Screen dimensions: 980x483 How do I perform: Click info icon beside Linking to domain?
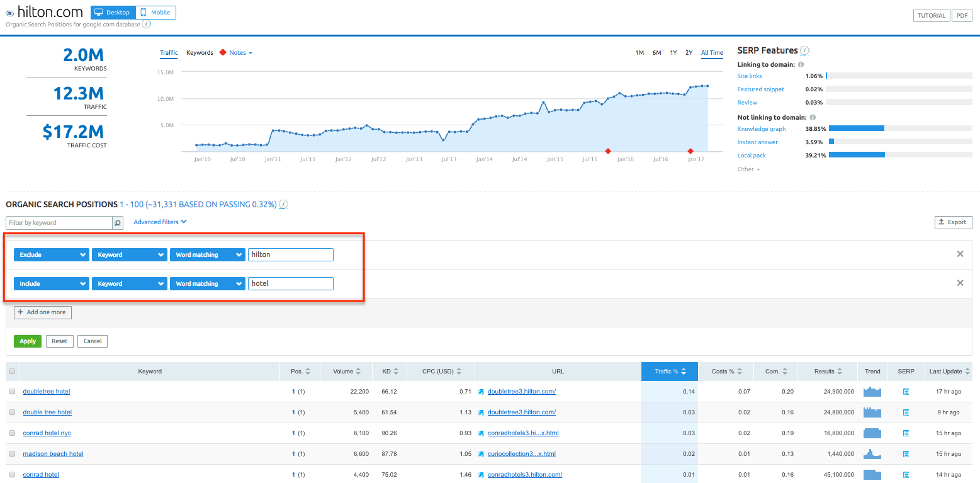[801, 65]
